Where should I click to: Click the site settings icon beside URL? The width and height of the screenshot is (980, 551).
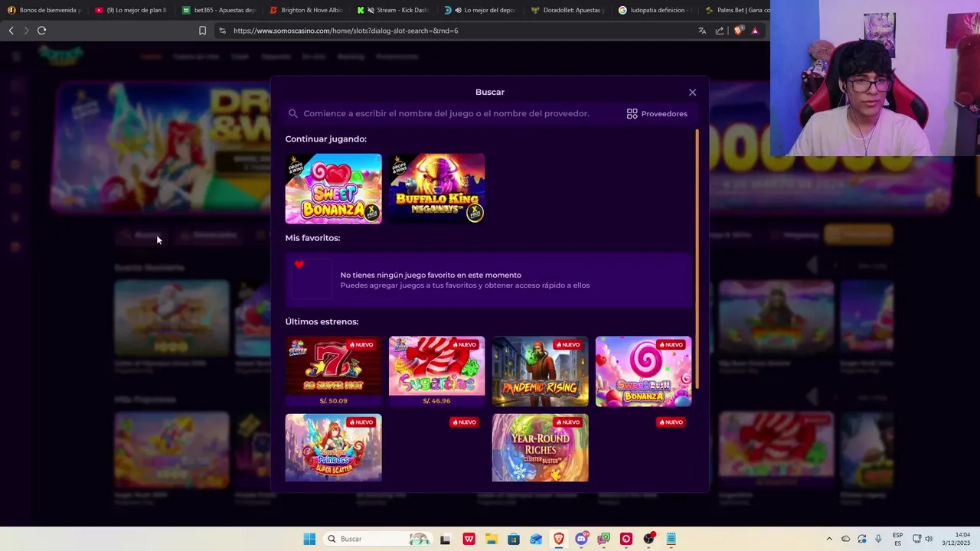point(222,31)
